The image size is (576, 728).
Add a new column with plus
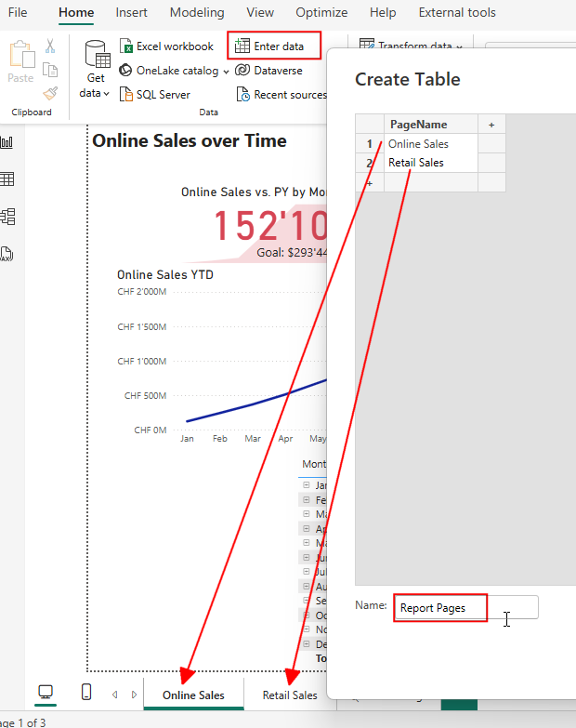(491, 125)
